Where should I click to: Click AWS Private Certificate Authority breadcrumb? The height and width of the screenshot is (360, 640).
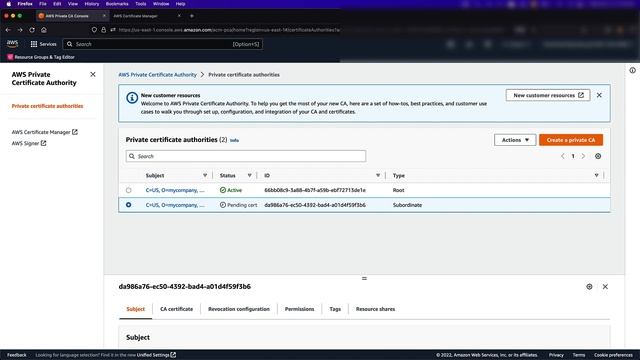158,75
